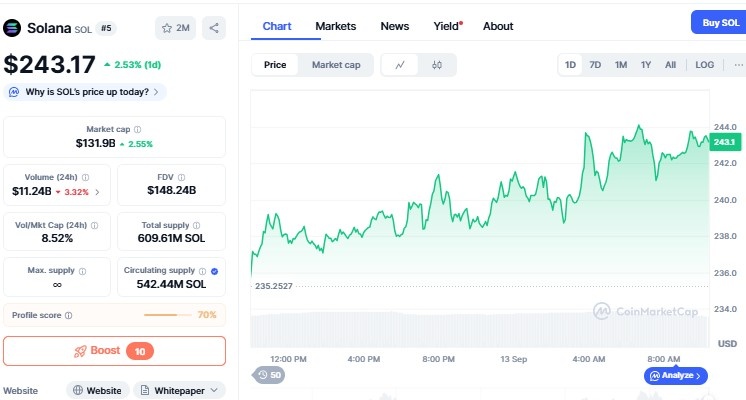746x400 pixels.
Task: Click the 13 Sep date axis label
Action: [513, 359]
